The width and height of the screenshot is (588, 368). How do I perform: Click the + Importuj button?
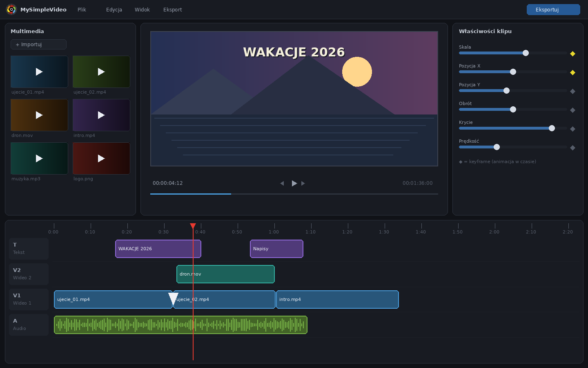[x=38, y=44]
